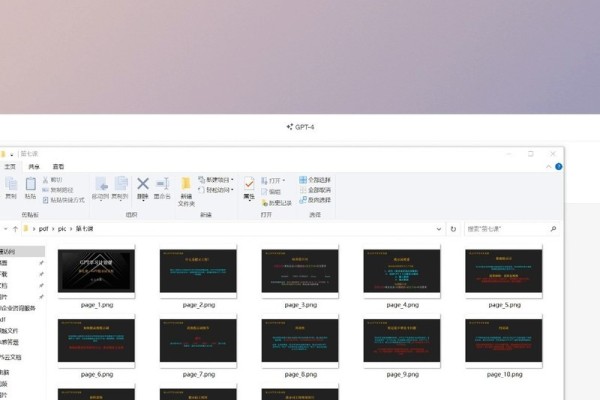Click the file name text page_6.png

(97, 374)
